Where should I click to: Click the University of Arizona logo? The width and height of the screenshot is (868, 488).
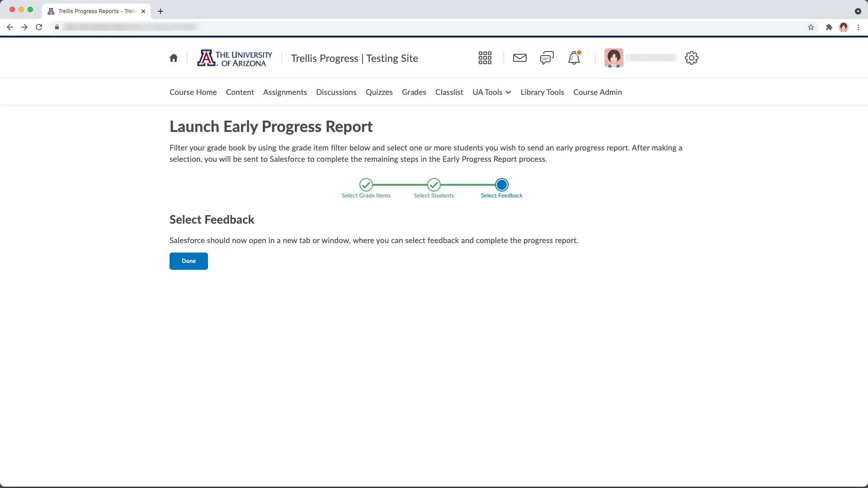point(235,58)
